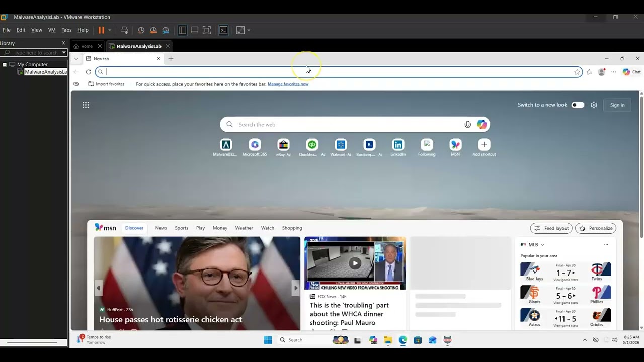Click the stretch guest display icon
The image size is (644, 362).
pos(240,30)
